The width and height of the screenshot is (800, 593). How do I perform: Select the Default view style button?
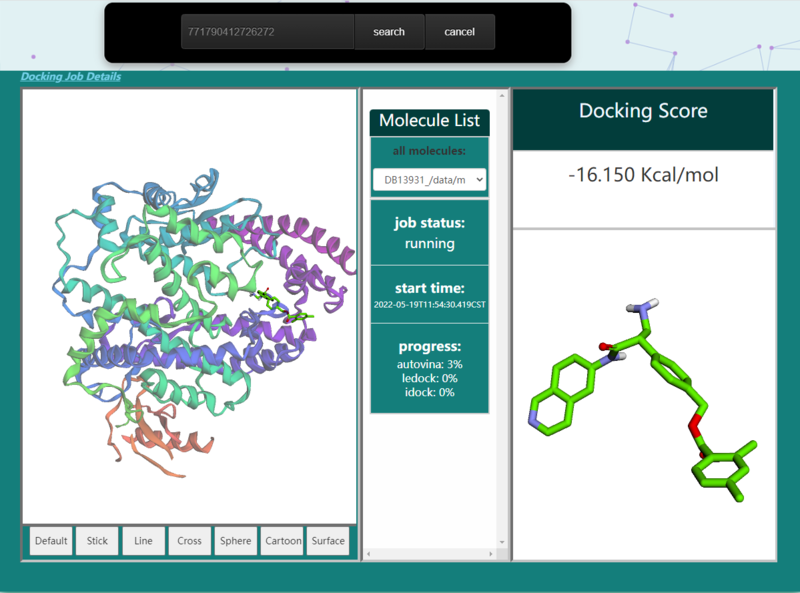pos(51,540)
